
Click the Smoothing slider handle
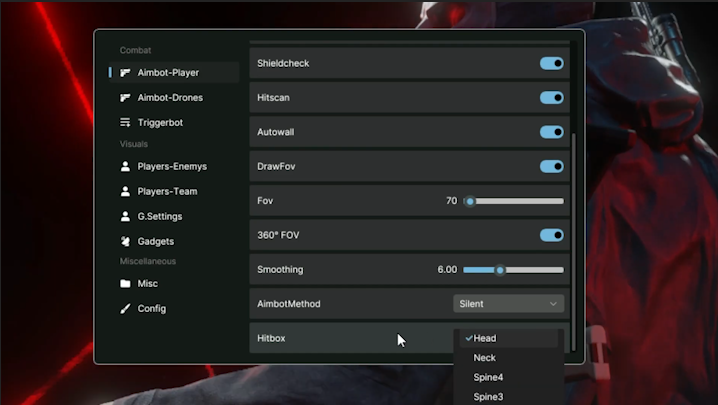point(500,270)
